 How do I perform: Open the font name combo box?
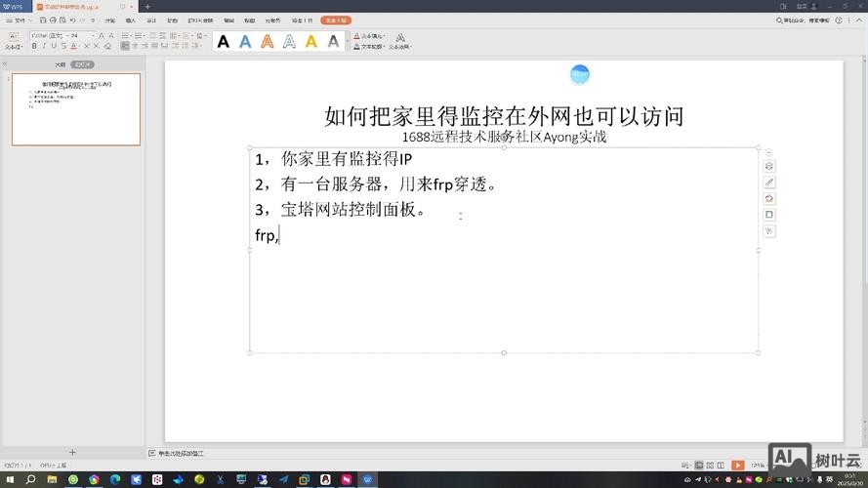coord(49,35)
